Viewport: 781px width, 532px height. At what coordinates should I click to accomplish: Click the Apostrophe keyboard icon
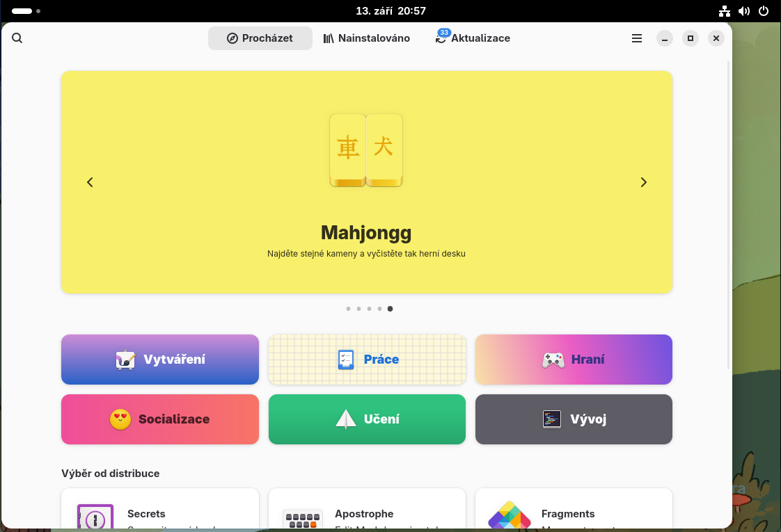(302, 519)
